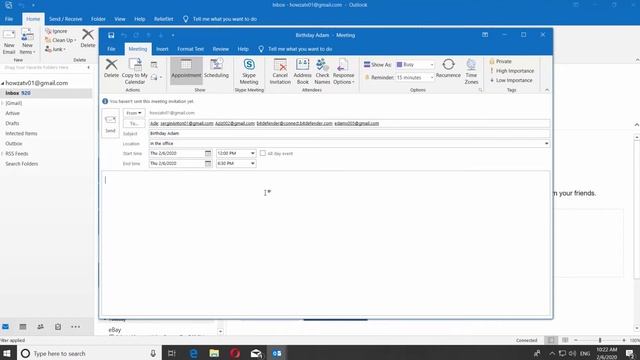This screenshot has height=360, width=640.
Task: Open the Junk menu
Action: (x=56, y=49)
